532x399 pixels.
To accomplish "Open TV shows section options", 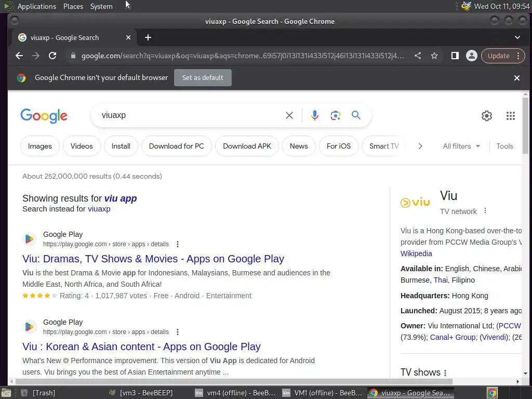I will pos(445,373).
